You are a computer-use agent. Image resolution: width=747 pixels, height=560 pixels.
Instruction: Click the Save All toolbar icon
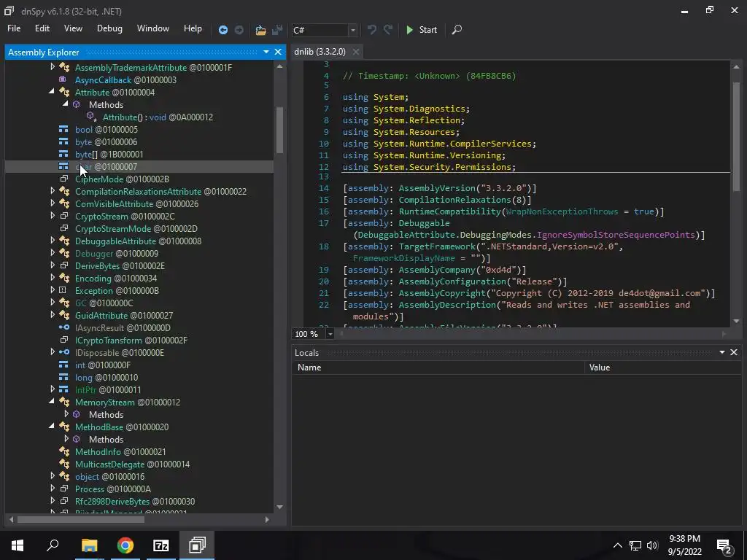coord(277,30)
